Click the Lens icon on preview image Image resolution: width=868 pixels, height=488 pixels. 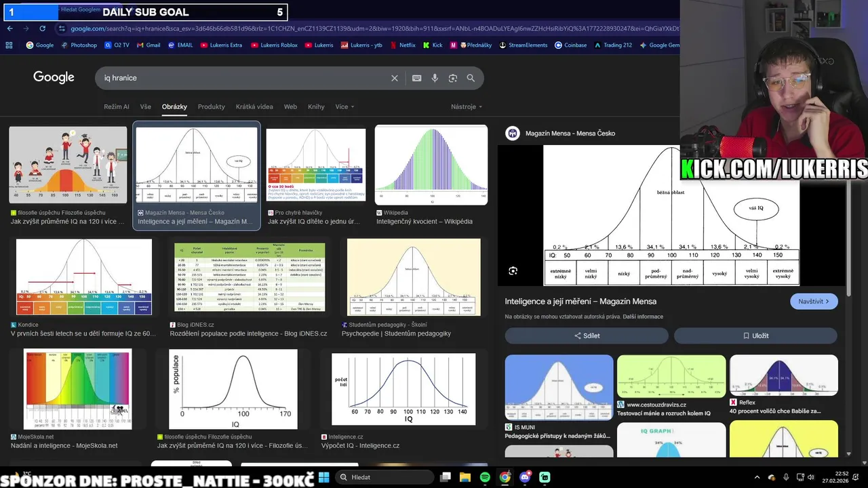click(513, 271)
